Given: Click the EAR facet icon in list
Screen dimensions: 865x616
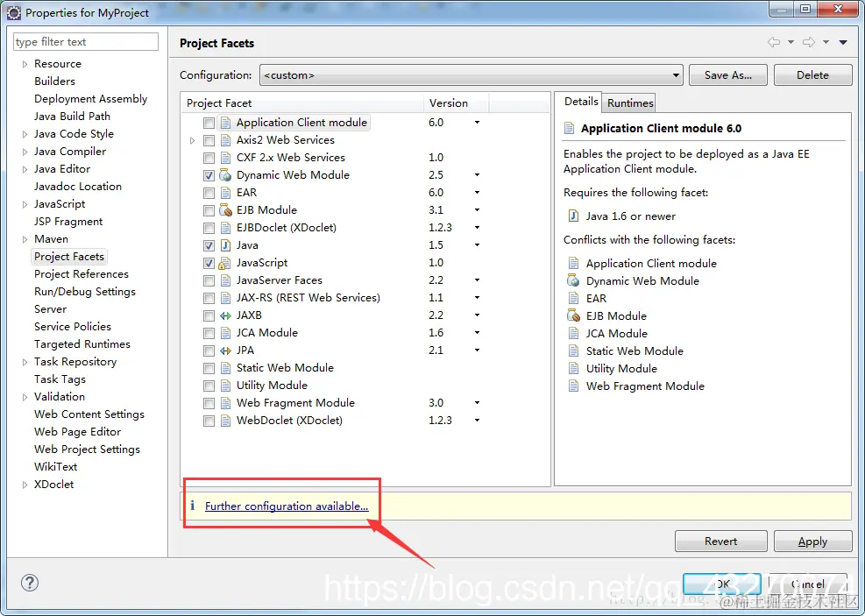Looking at the screenshot, I should click(x=225, y=193).
